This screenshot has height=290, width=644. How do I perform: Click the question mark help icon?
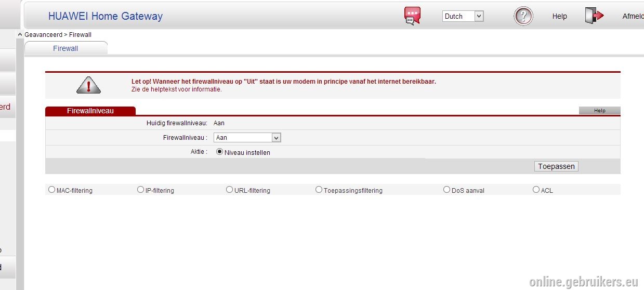tap(523, 16)
